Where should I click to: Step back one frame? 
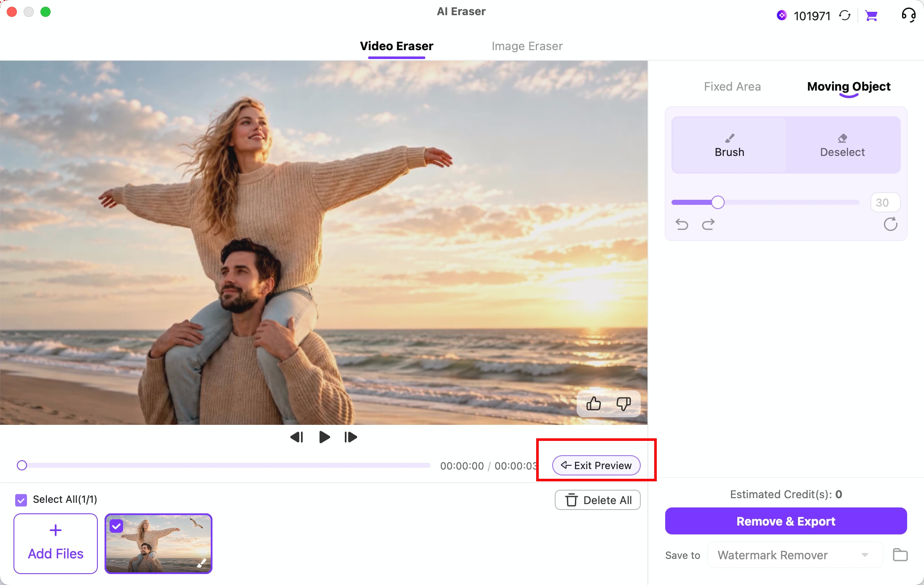297,437
